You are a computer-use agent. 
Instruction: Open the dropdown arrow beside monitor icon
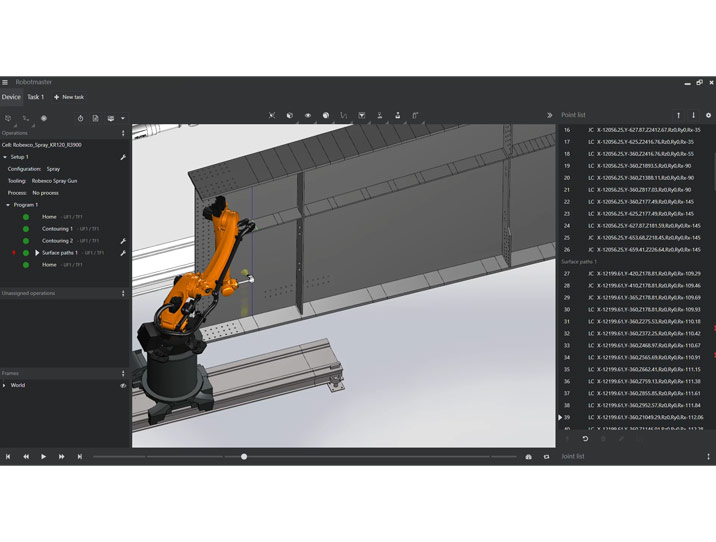point(123,118)
